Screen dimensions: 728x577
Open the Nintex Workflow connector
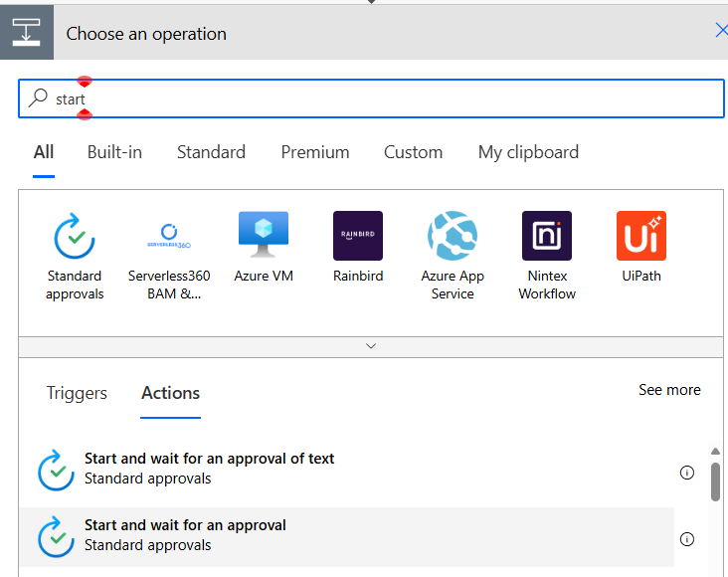547,236
